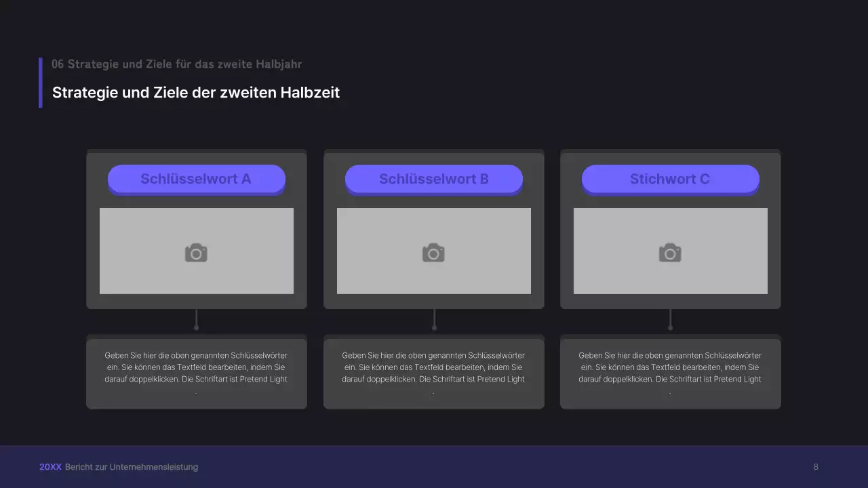
Task: Click the description text box under Stichwort C
Action: point(670,373)
